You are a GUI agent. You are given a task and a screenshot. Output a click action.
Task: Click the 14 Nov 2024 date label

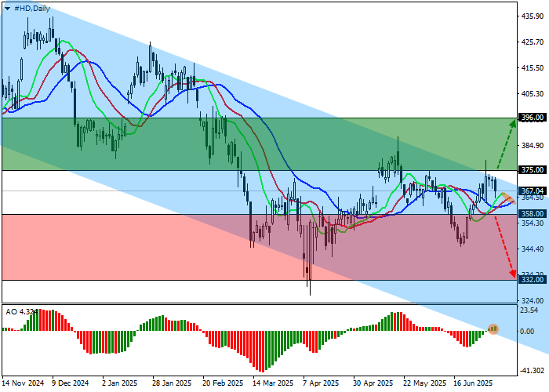click(24, 384)
